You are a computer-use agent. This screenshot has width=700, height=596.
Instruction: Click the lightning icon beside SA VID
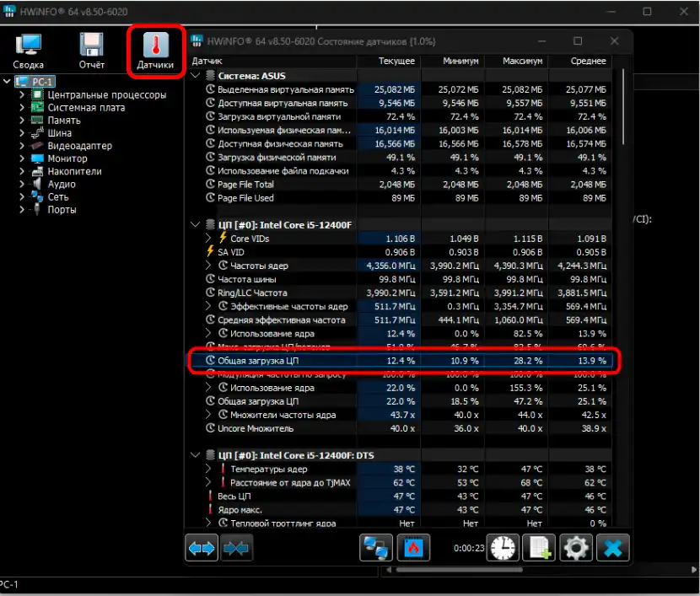pos(210,251)
